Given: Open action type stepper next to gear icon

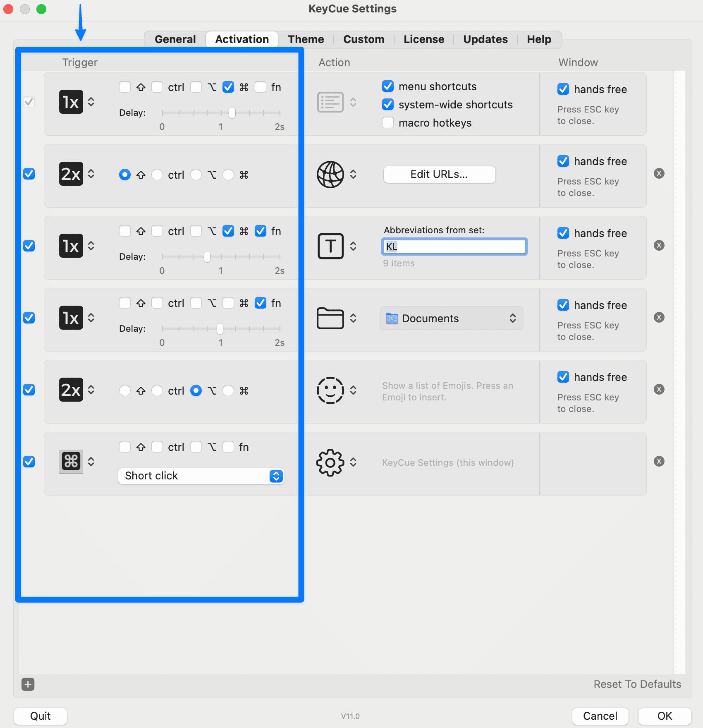Looking at the screenshot, I should tap(353, 462).
